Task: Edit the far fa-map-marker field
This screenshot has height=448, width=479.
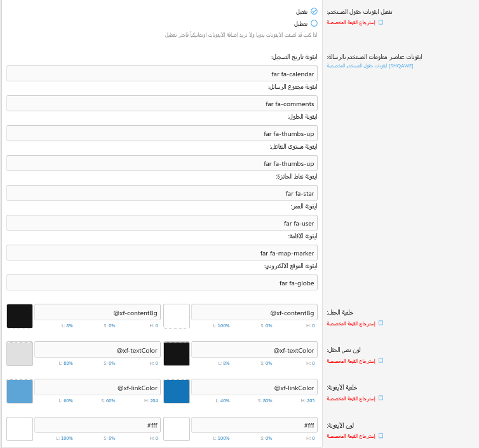Action: (x=162, y=253)
